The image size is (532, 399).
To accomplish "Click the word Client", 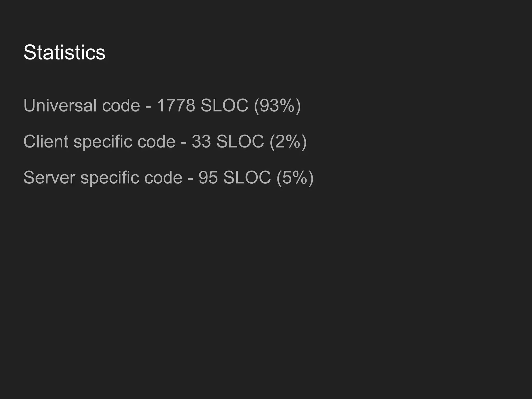I will (x=46, y=142).
